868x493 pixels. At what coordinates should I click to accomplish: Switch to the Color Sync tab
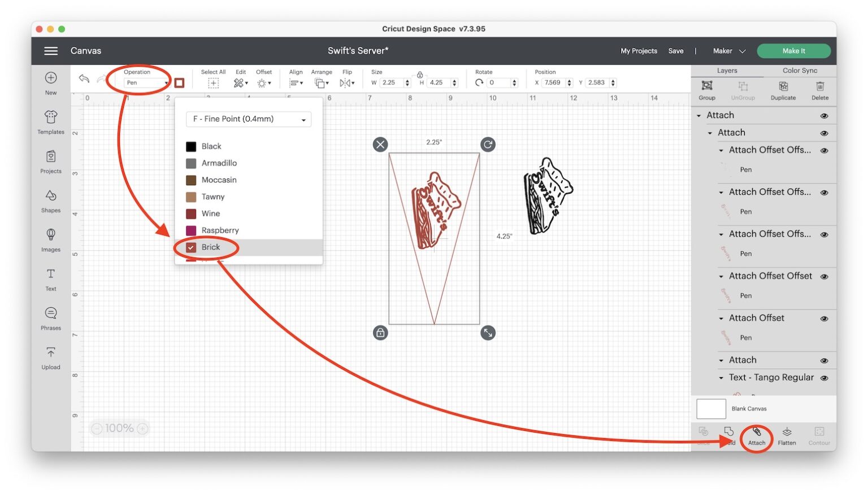click(799, 71)
